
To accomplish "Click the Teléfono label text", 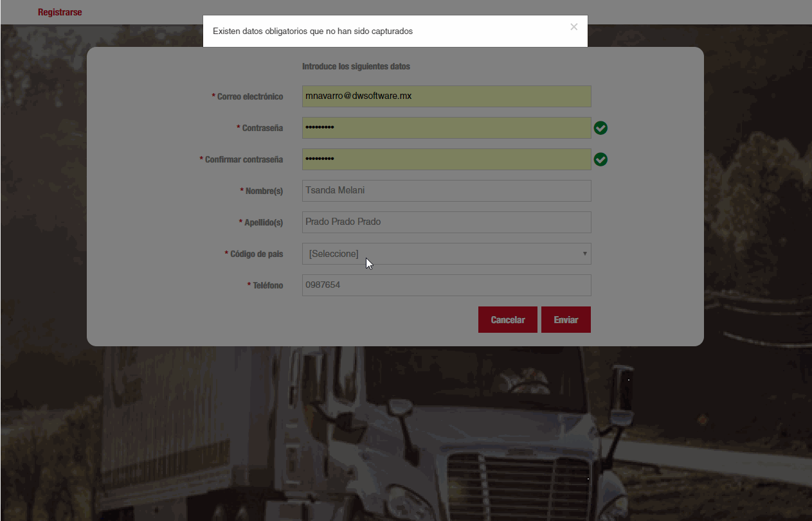I will coord(267,285).
